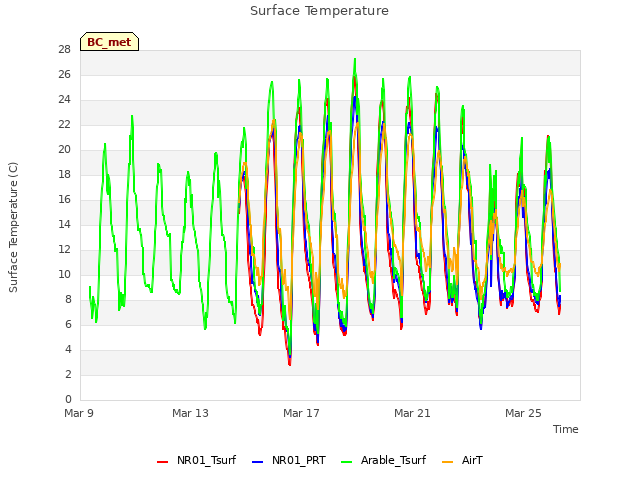Click the 24 y-axis tick label
This screenshot has height=480, width=640.
click(x=64, y=100)
